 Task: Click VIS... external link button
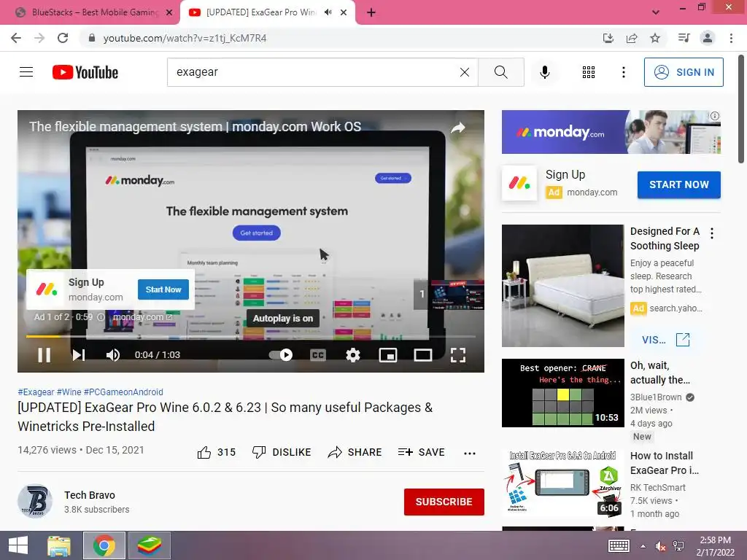[x=665, y=340]
